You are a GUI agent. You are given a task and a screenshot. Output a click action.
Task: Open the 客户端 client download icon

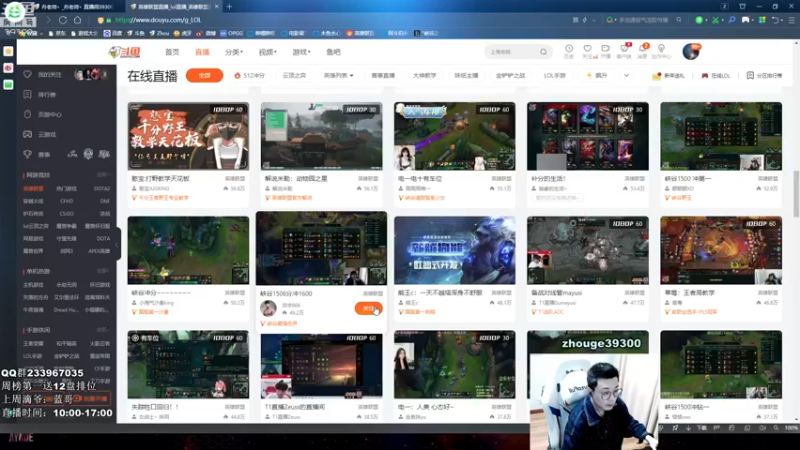624,51
